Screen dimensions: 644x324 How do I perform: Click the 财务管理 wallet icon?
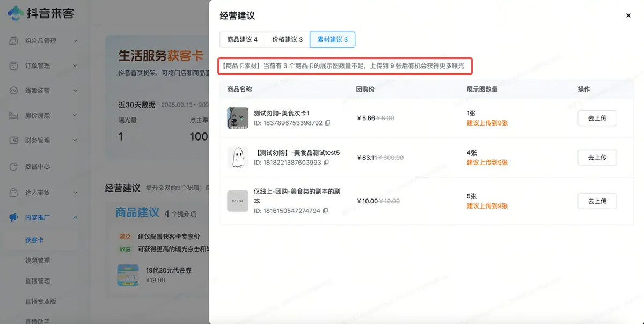14,141
